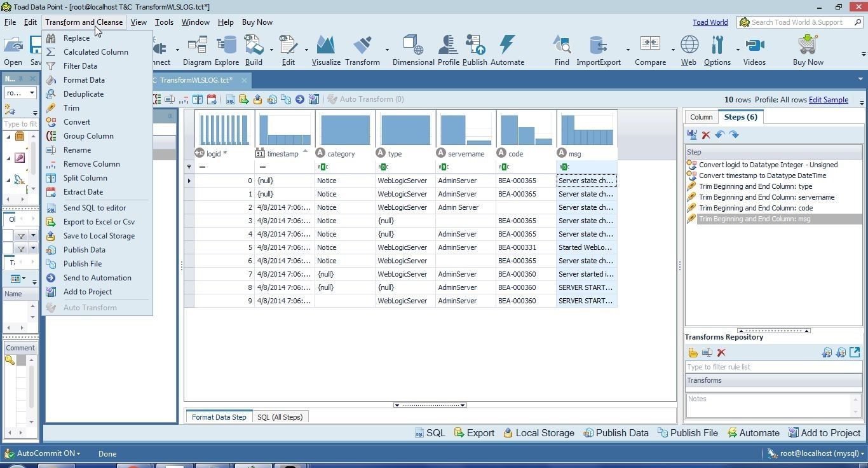
Task: Choose Calculated Column menu item
Action: pyautogui.click(x=95, y=52)
